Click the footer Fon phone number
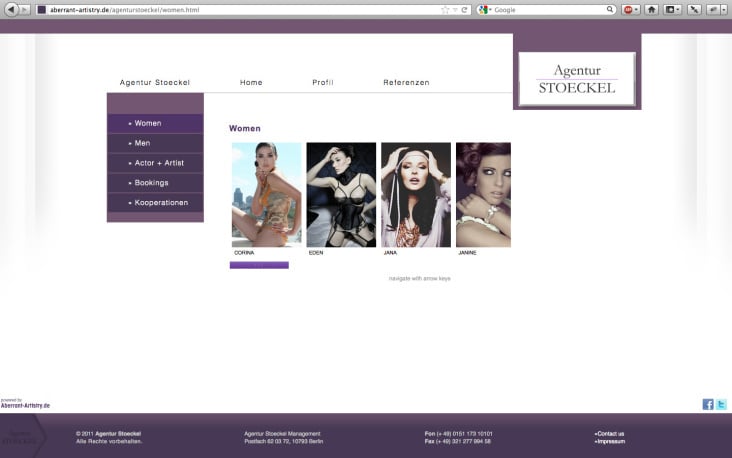This screenshot has width=732, height=458. (x=458, y=434)
